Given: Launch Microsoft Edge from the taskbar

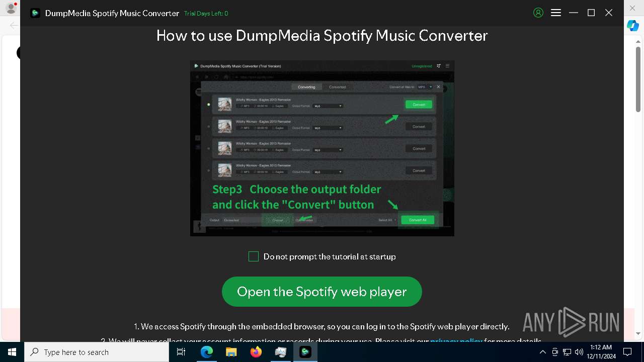Looking at the screenshot, I should coord(207,352).
